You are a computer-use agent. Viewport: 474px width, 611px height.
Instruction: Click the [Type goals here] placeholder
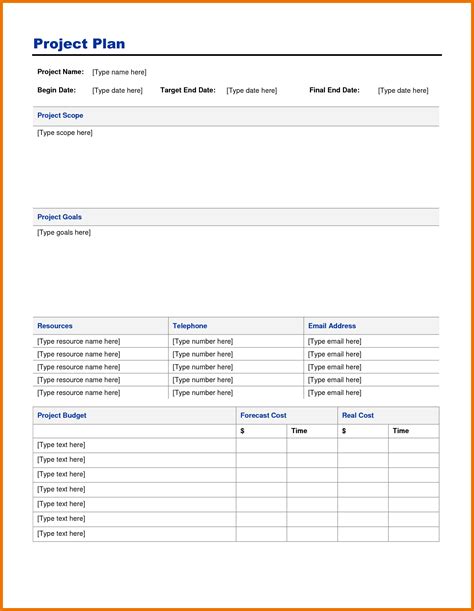pyautogui.click(x=64, y=233)
